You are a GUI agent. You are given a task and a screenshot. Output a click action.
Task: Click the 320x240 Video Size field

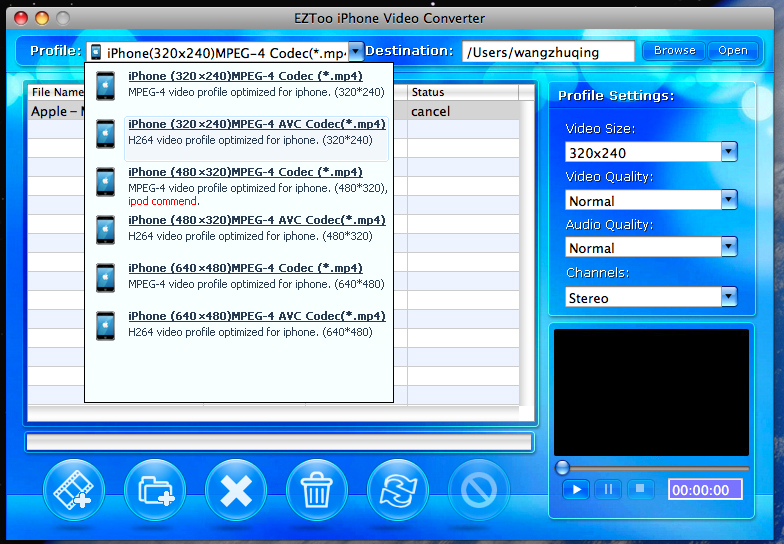coord(644,152)
